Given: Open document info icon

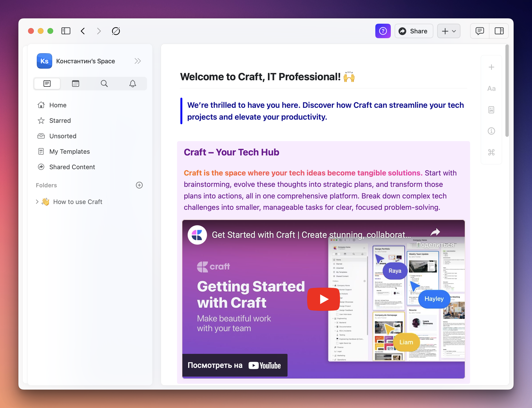Looking at the screenshot, I should [491, 131].
